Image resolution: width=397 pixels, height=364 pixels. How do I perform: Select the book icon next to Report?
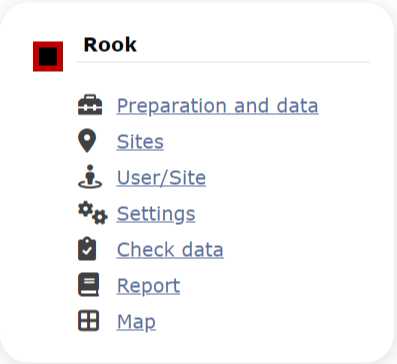pos(89,285)
